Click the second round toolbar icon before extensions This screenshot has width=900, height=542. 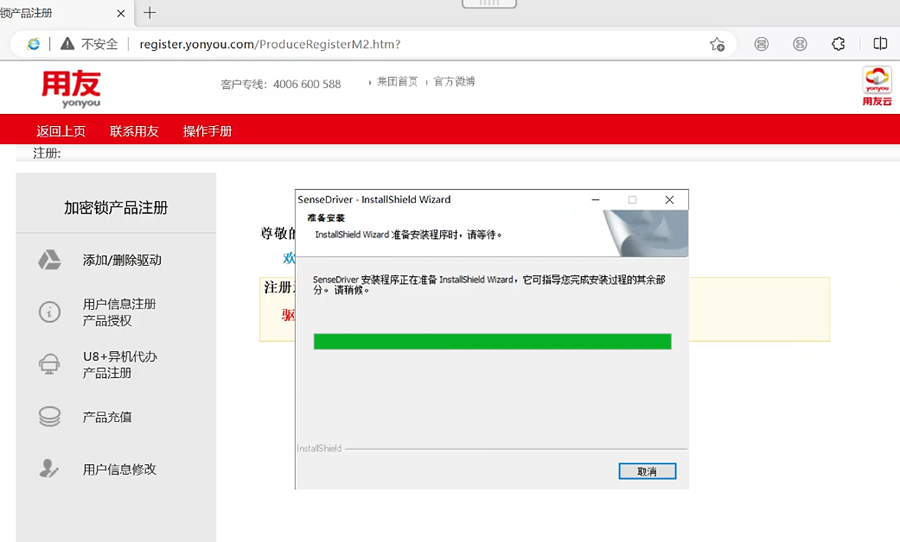[800, 44]
